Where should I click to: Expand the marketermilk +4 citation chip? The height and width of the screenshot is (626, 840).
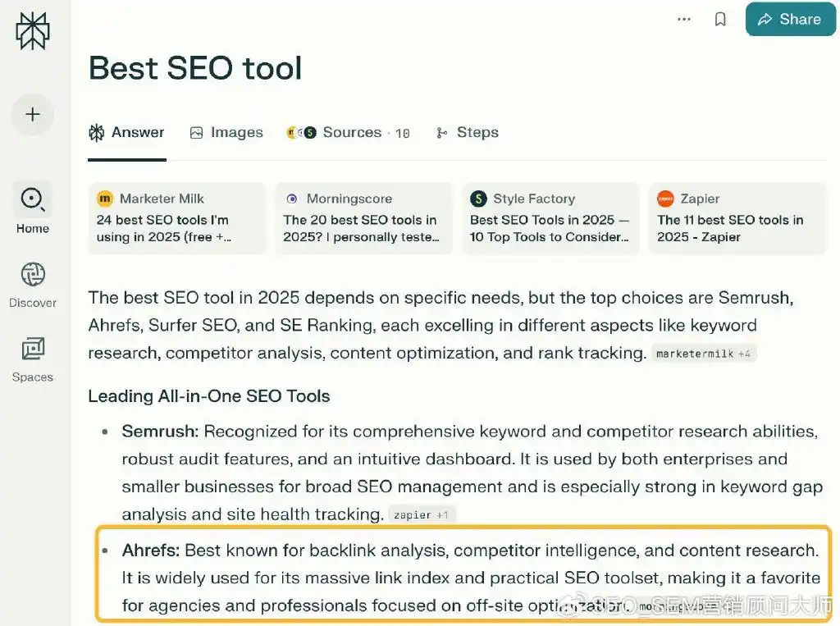(704, 353)
